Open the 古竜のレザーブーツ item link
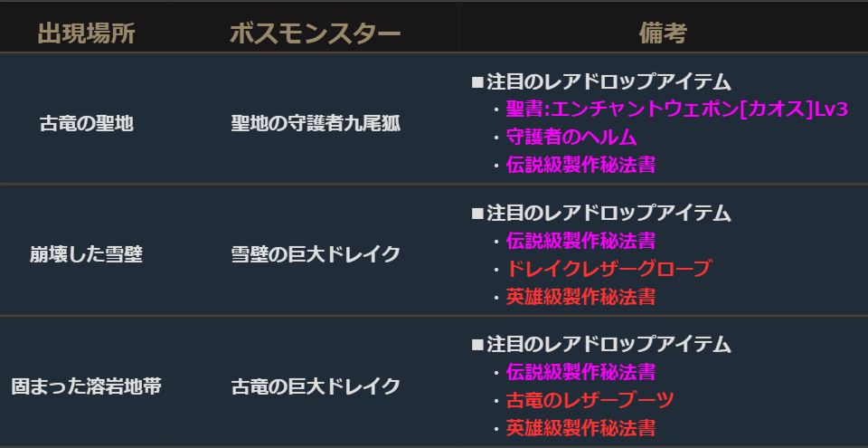This screenshot has height=448, width=868. (x=590, y=400)
